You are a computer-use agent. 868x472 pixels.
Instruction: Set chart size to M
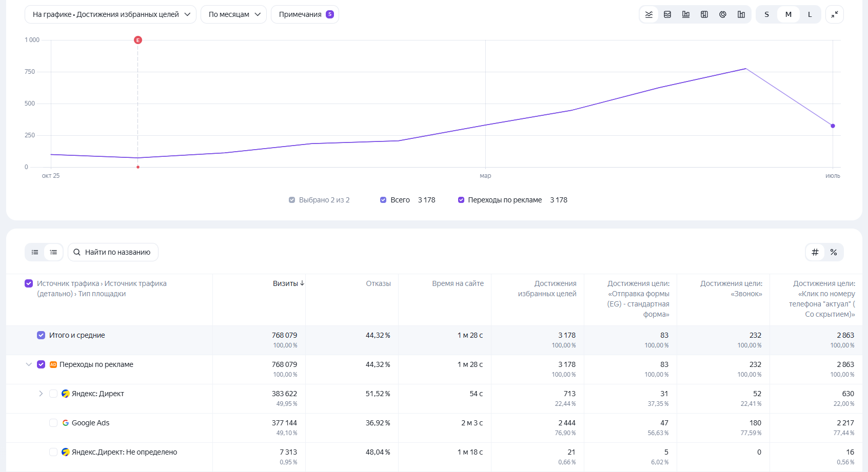pyautogui.click(x=788, y=14)
